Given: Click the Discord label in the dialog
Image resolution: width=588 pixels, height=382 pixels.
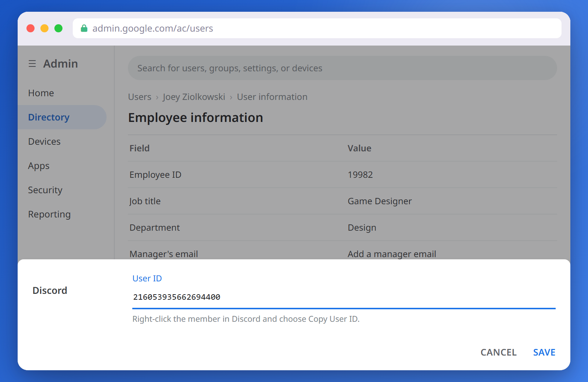Looking at the screenshot, I should [50, 291].
